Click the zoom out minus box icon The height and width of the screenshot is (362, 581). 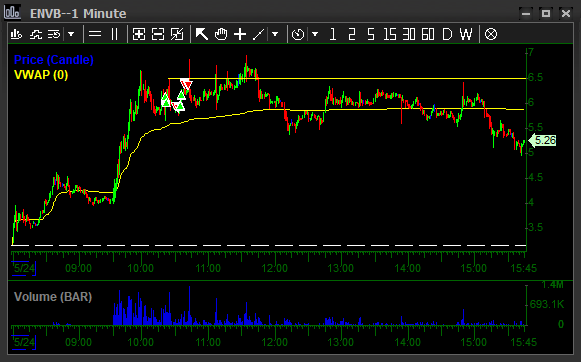point(158,34)
